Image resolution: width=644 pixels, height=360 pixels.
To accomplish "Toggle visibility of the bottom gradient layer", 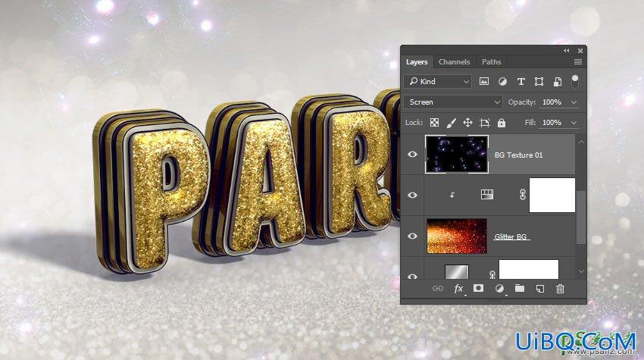I will coord(412,276).
